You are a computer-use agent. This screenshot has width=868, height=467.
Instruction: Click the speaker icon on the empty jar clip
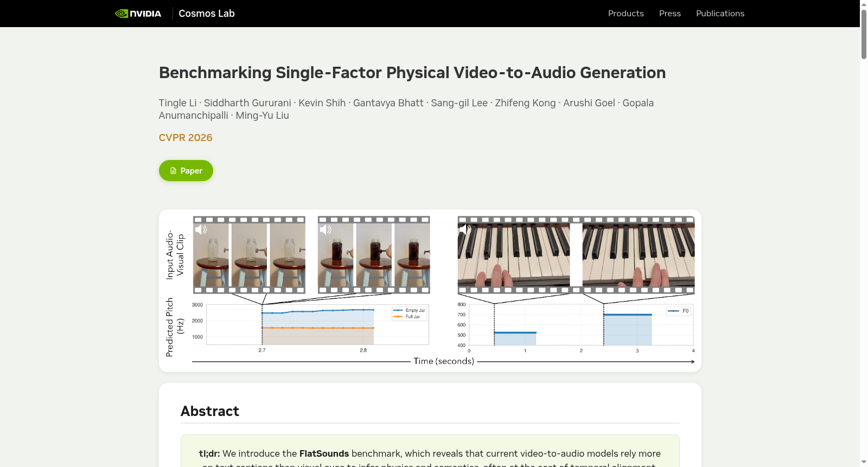[x=201, y=229]
